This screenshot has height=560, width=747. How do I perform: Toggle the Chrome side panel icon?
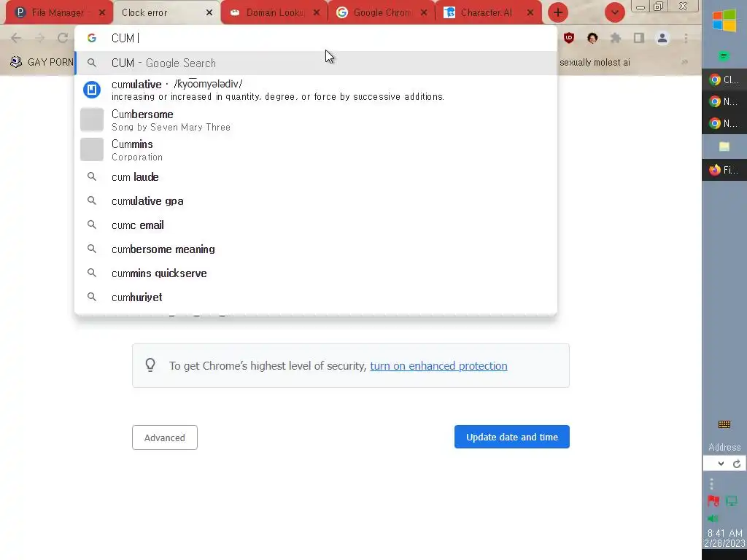point(639,38)
